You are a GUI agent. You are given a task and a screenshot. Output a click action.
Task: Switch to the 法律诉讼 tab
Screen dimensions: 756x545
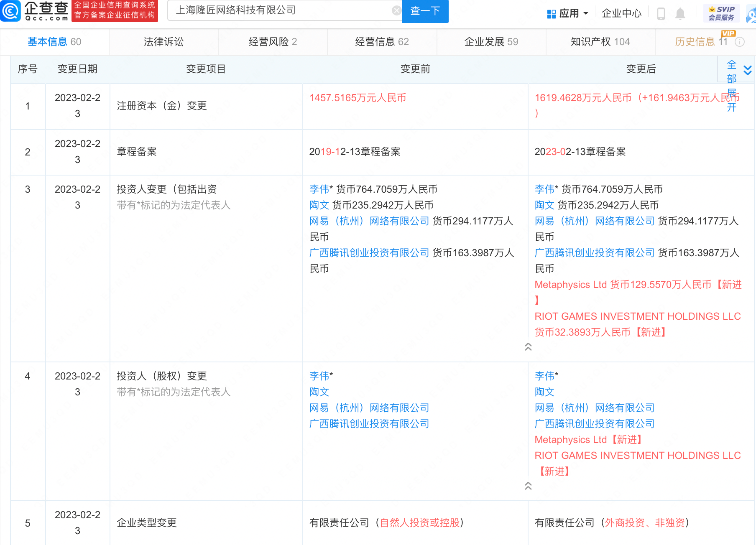163,42
